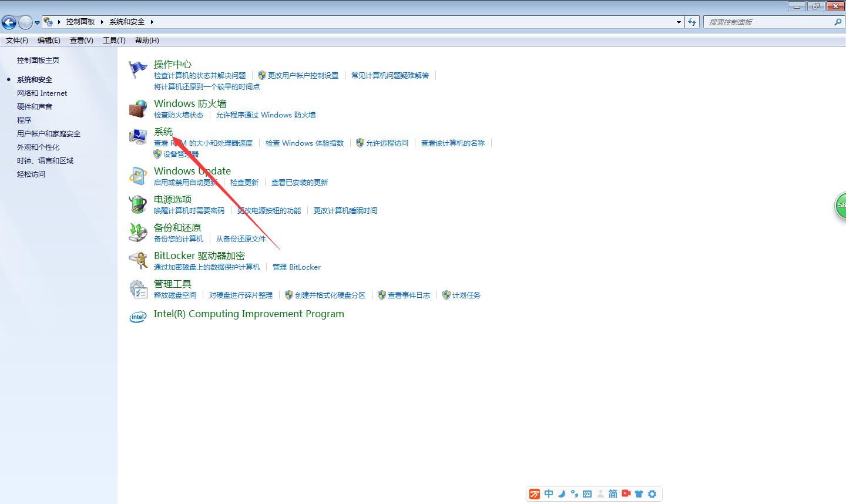
Task: Open 外观和个性化 category
Action: click(x=38, y=147)
